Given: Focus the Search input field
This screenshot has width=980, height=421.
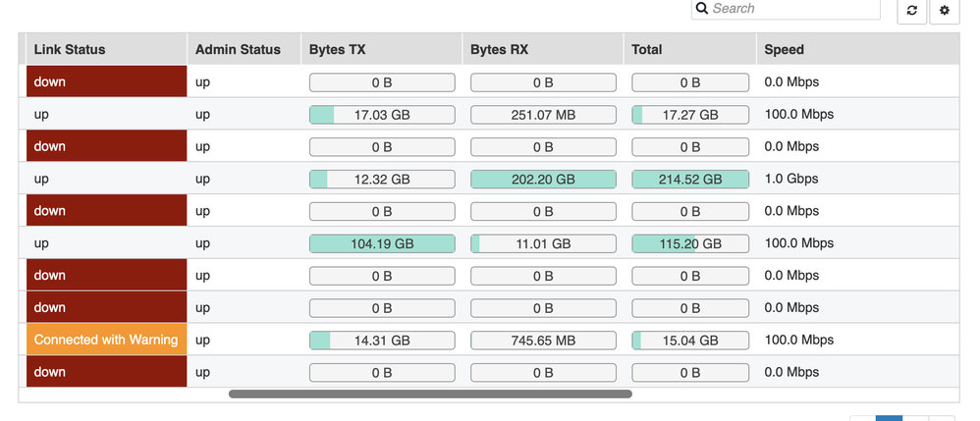Looking at the screenshot, I should 790,9.
